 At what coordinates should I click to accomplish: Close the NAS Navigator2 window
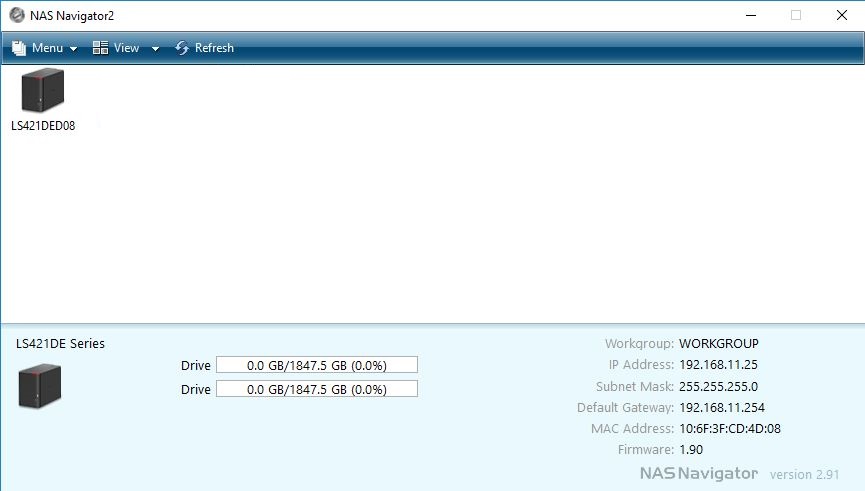coord(841,15)
